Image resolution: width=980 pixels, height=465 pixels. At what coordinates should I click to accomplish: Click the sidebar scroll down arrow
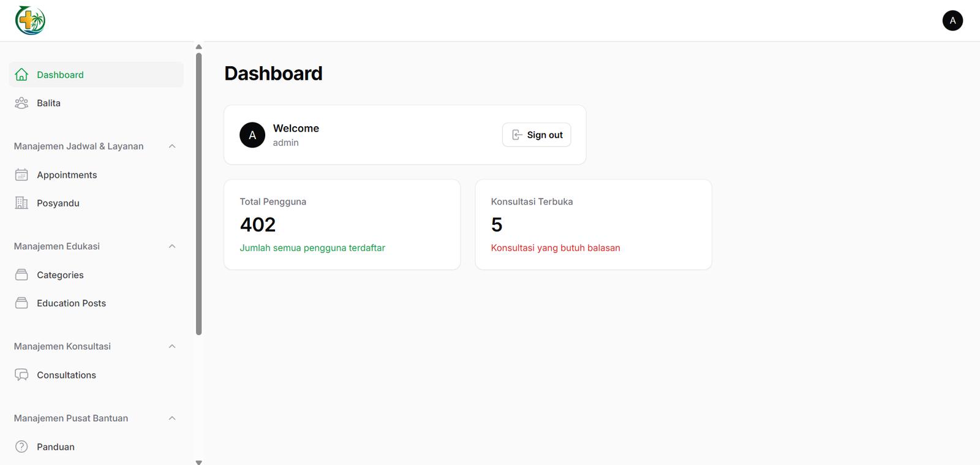[198, 462]
